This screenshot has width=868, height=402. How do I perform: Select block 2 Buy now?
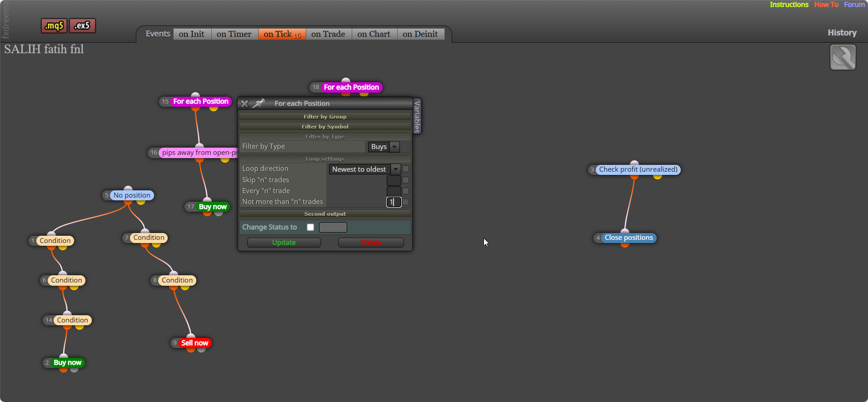point(67,362)
